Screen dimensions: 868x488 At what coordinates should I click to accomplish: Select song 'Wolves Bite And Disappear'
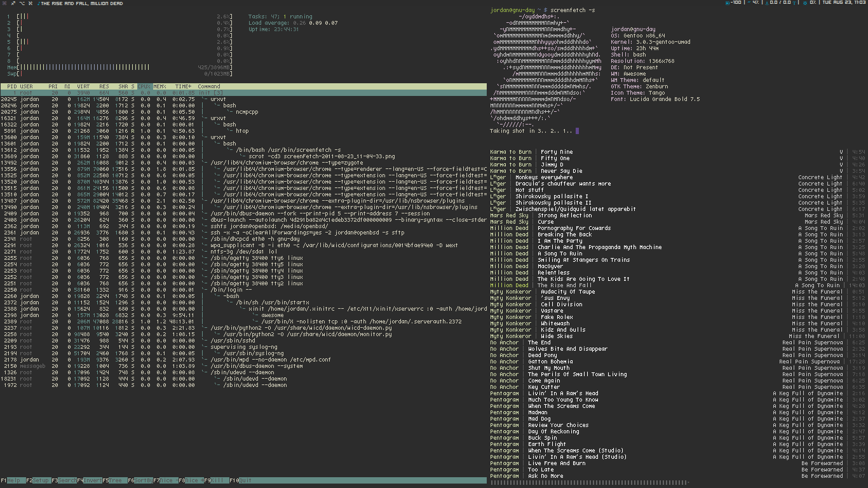(678, 349)
